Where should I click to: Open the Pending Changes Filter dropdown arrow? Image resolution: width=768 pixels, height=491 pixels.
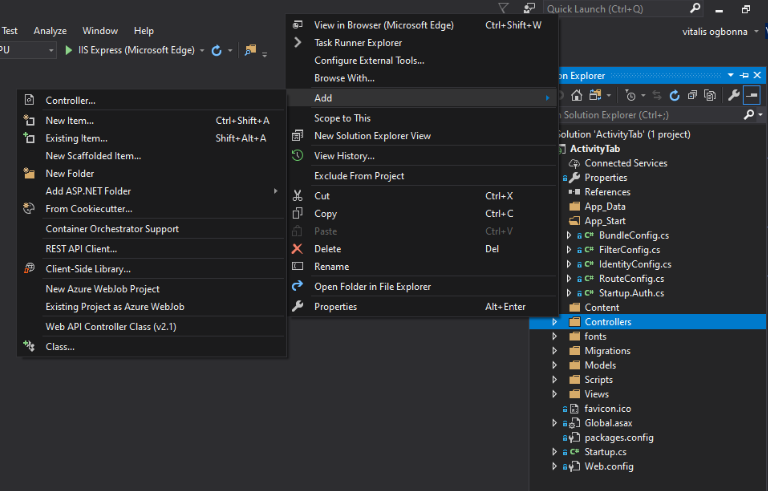pyautogui.click(x=643, y=96)
